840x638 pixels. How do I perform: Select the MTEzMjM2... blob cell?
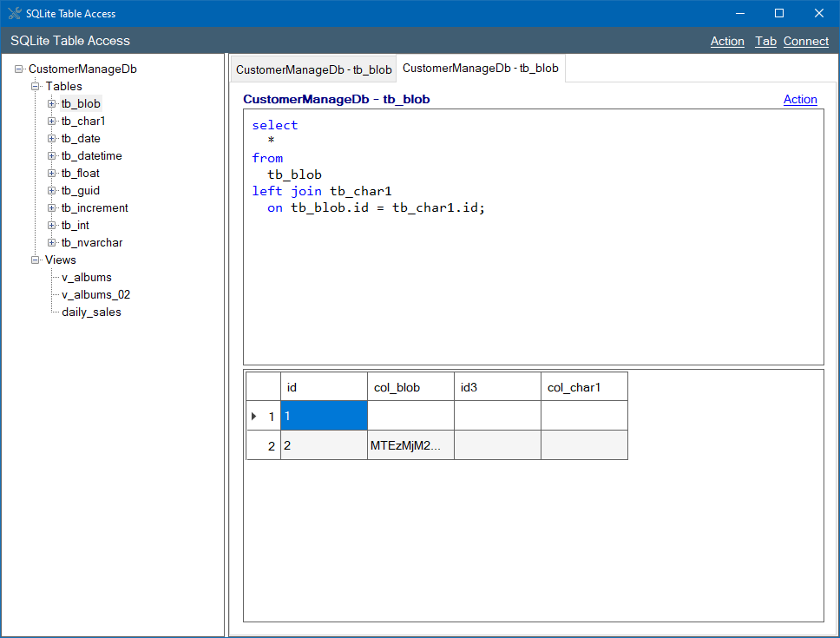(411, 445)
